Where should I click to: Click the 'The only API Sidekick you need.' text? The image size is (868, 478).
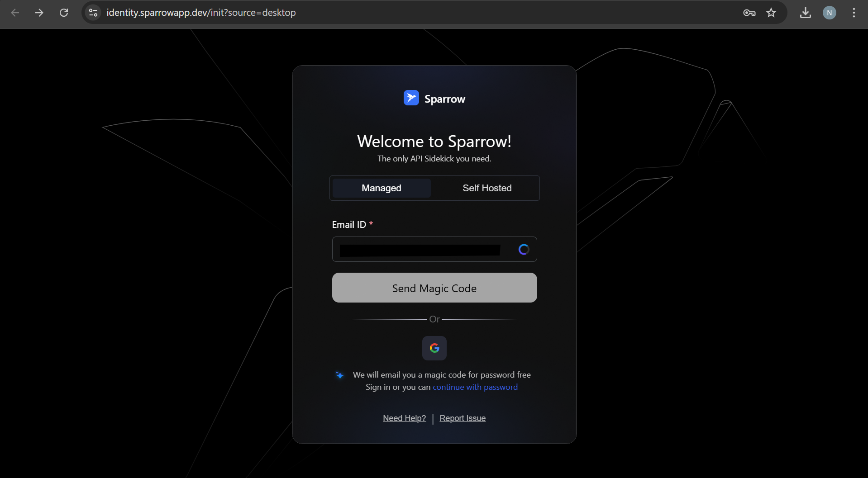pyautogui.click(x=434, y=159)
